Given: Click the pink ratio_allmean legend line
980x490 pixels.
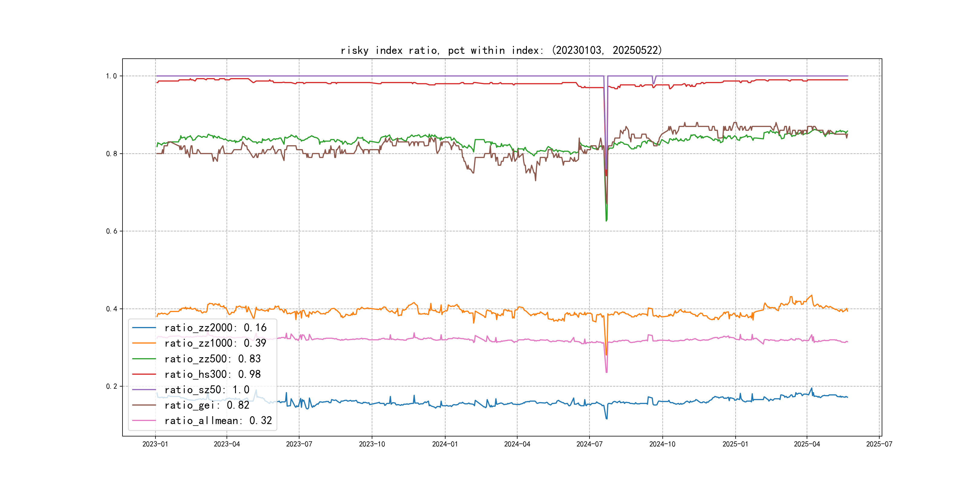Looking at the screenshot, I should coord(144,421).
